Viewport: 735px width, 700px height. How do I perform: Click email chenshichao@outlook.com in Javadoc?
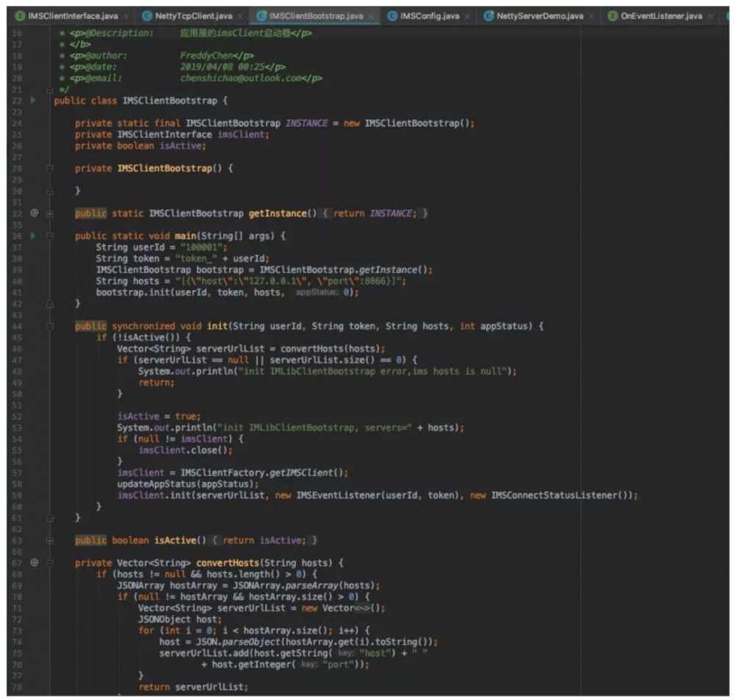tap(241, 79)
